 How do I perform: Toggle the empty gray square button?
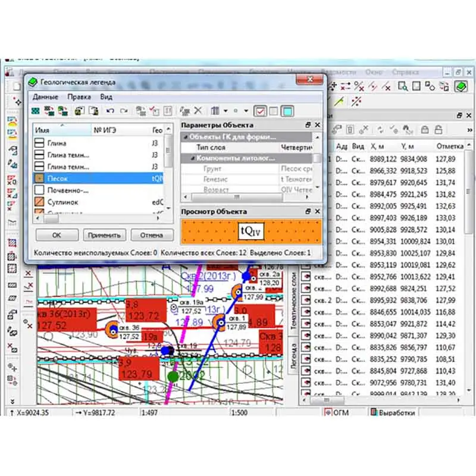tap(273, 111)
